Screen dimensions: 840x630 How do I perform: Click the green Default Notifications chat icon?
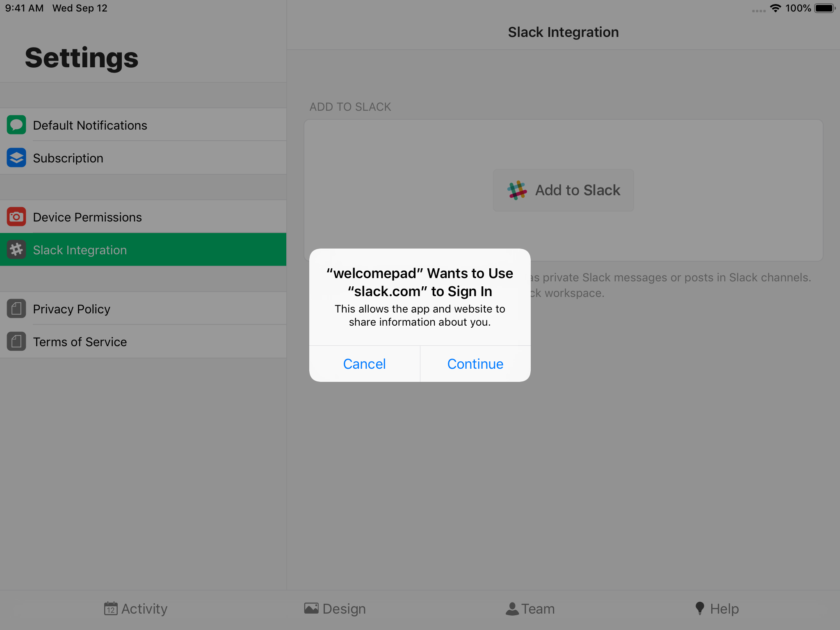(x=16, y=125)
